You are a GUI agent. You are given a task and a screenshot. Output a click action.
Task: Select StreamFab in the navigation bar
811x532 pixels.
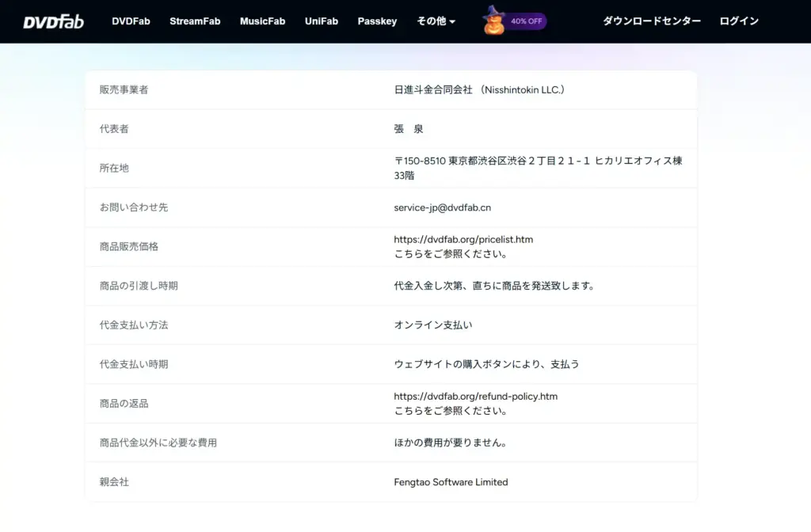click(x=195, y=21)
